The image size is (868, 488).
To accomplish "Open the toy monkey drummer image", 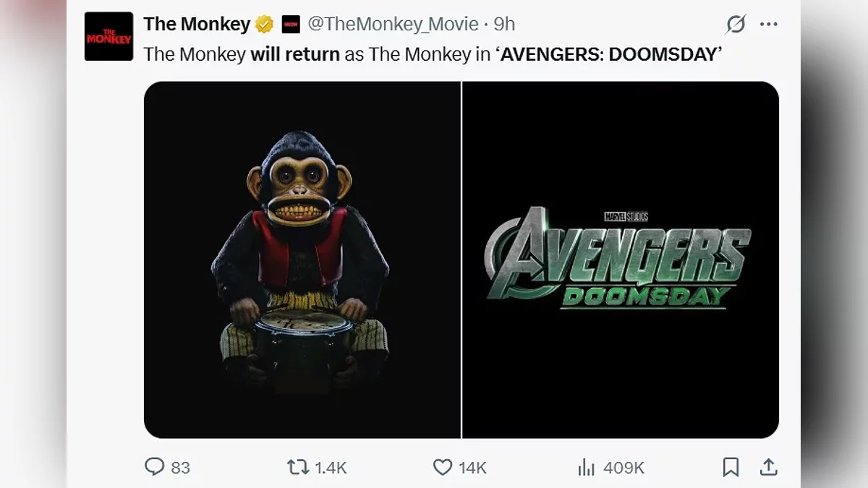I will point(302,260).
